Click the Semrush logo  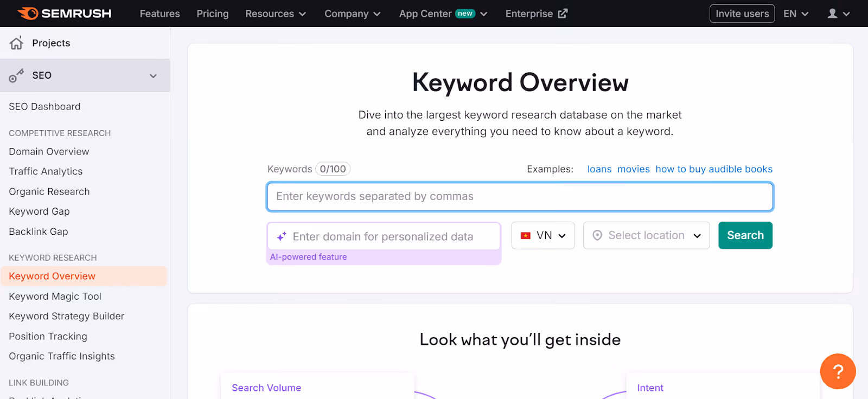pyautogui.click(x=65, y=14)
